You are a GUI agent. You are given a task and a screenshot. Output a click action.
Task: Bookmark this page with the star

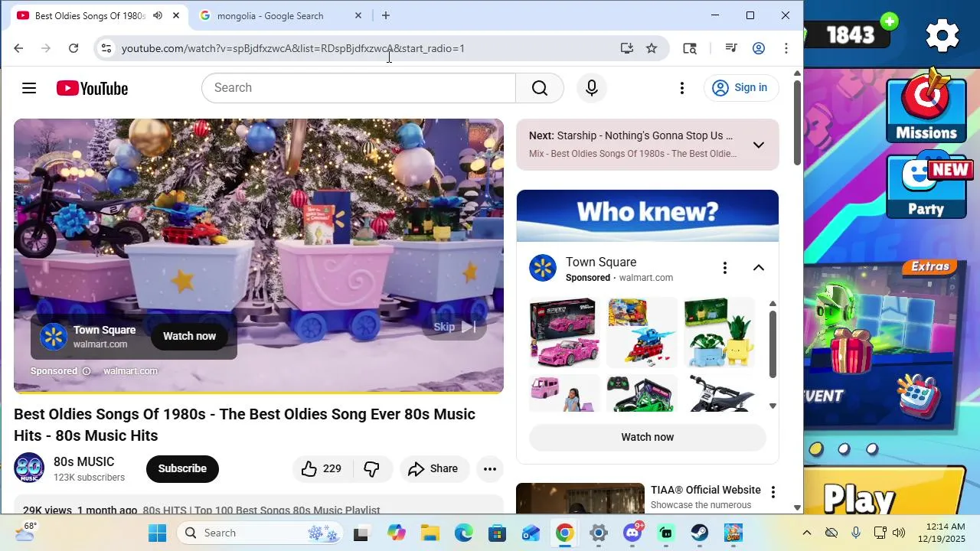point(652,48)
